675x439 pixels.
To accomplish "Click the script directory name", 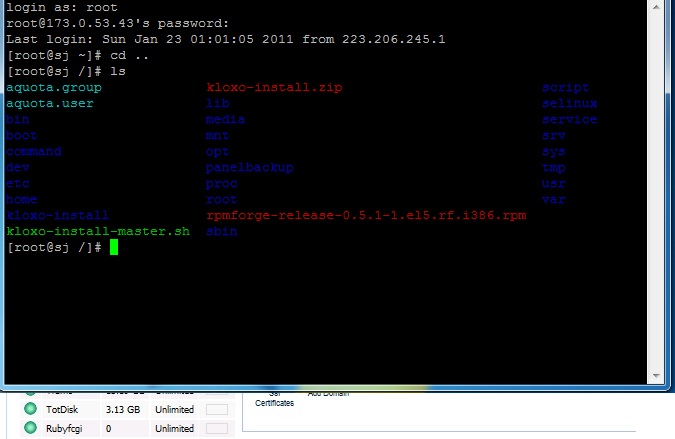I will coord(565,87).
